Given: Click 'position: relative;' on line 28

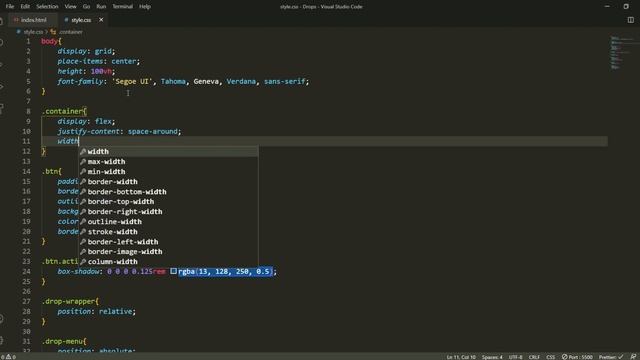Looking at the screenshot, I should [x=96, y=311].
